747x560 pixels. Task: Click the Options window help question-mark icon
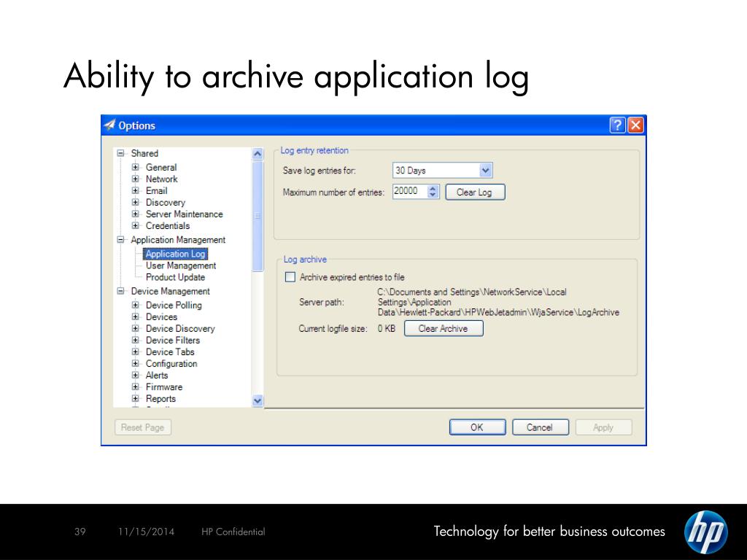[617, 125]
